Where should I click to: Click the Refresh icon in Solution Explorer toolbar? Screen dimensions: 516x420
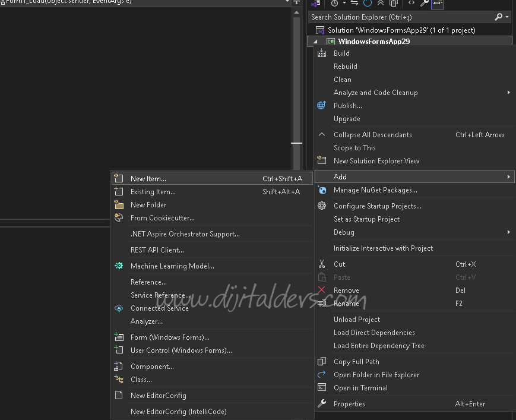coord(368,3)
